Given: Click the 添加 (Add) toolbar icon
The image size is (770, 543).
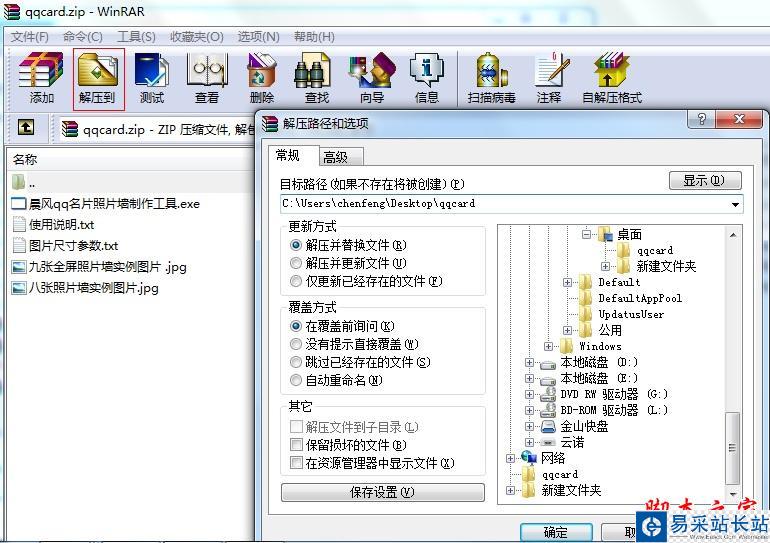Looking at the screenshot, I should pyautogui.click(x=41, y=79).
